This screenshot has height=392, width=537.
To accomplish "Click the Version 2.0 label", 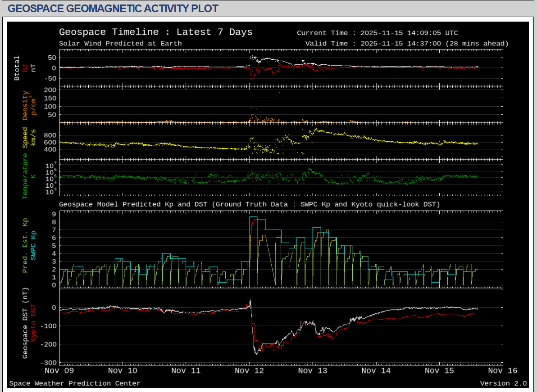I will pos(503,383).
